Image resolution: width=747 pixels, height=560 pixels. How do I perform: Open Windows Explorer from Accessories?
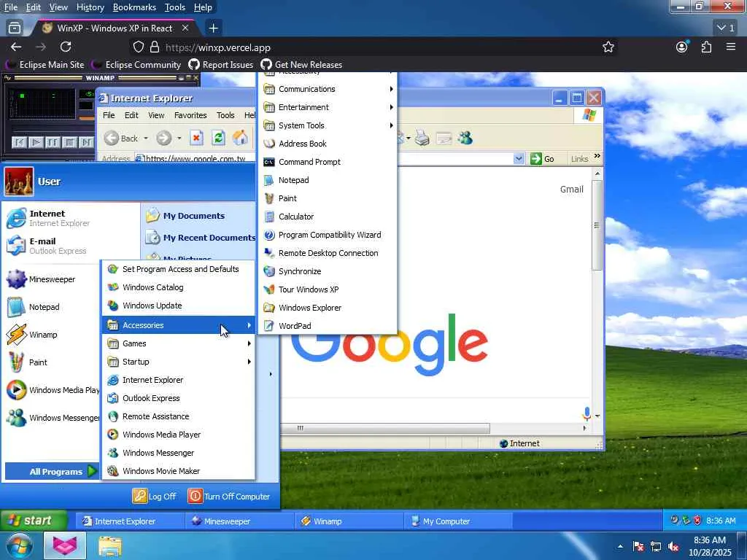coord(328,308)
